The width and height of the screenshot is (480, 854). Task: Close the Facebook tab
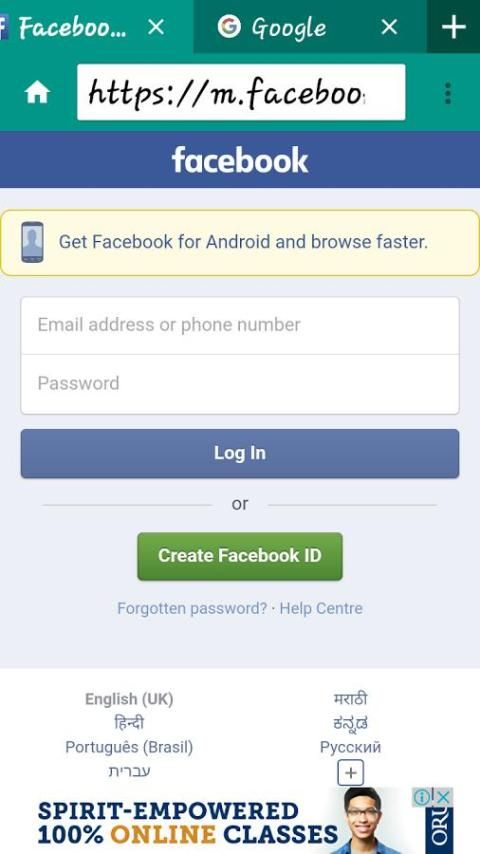click(156, 27)
